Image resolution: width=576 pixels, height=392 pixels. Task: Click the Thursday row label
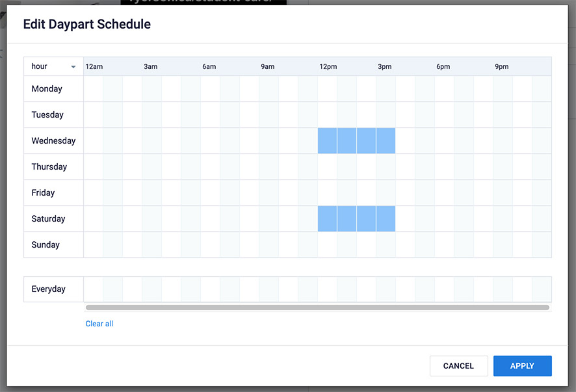point(49,167)
